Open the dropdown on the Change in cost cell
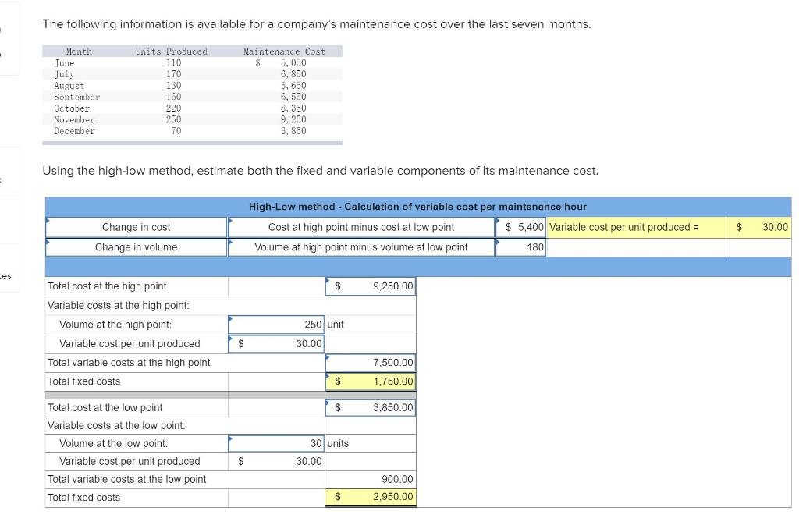799x532 pixels. point(137,227)
